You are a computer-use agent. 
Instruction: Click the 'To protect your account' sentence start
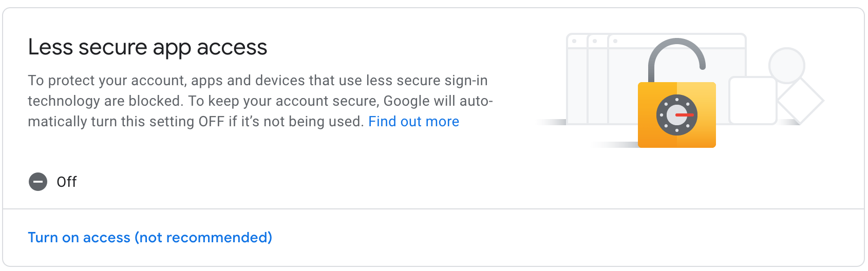click(107, 81)
